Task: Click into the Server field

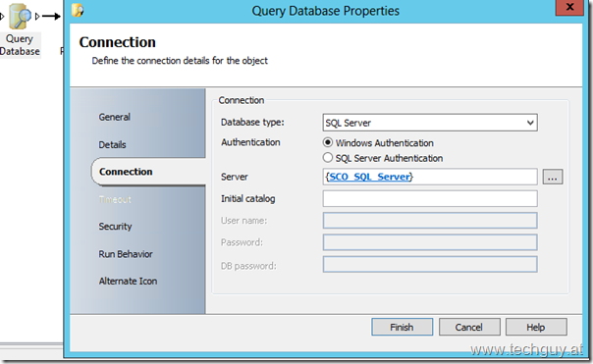Action: [x=430, y=177]
